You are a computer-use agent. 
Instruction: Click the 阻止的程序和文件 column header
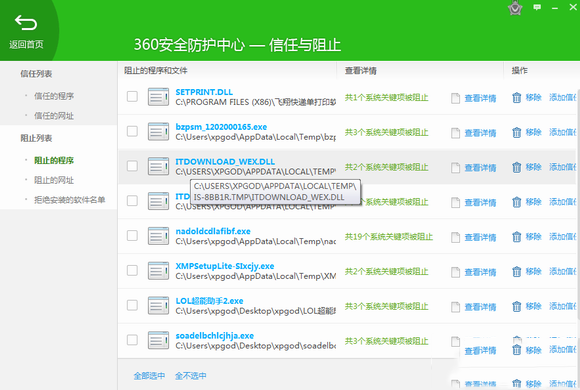[156, 70]
